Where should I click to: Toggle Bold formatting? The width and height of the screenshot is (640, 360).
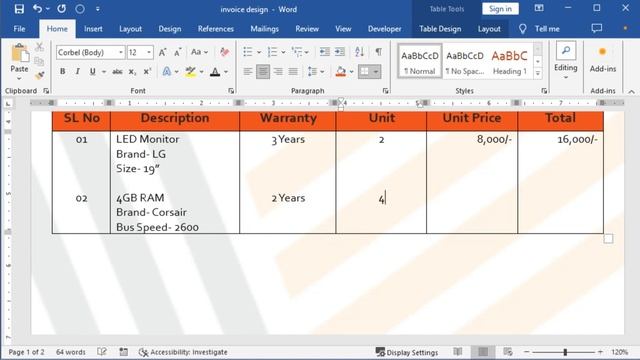point(62,72)
